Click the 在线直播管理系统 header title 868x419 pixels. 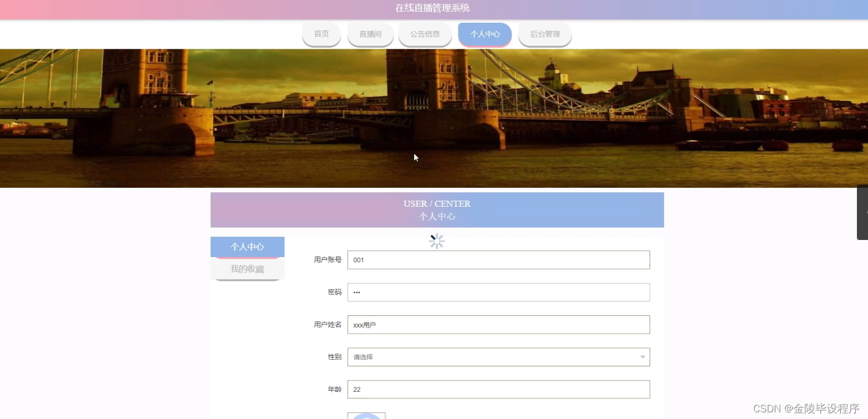(432, 8)
